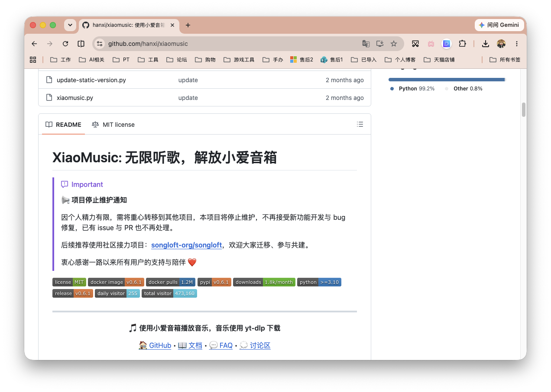Open the 天猫店铺 bookmarks folder
The width and height of the screenshot is (551, 392).
tap(439, 60)
